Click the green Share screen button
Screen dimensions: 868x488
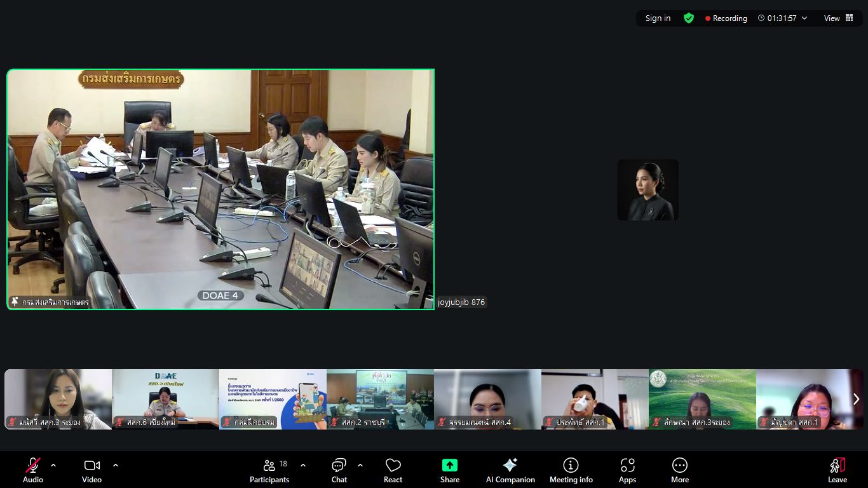[450, 470]
